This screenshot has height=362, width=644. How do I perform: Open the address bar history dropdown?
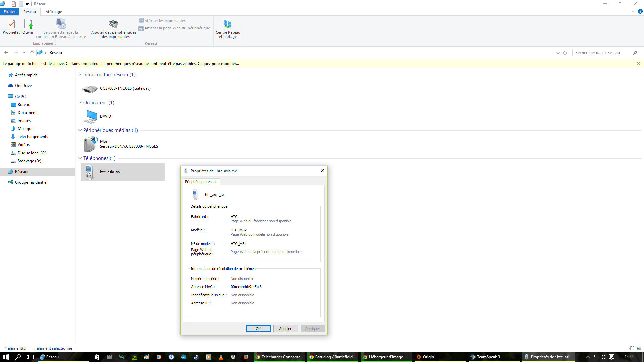click(x=558, y=53)
